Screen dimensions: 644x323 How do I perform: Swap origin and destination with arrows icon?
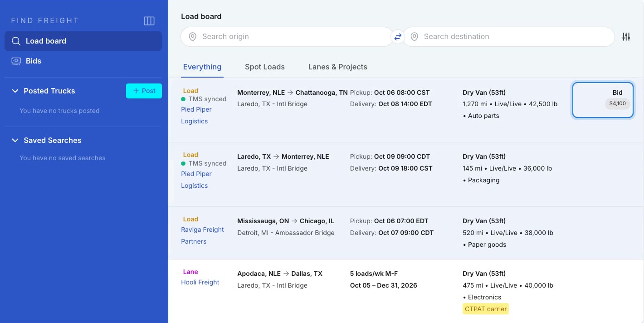(398, 37)
